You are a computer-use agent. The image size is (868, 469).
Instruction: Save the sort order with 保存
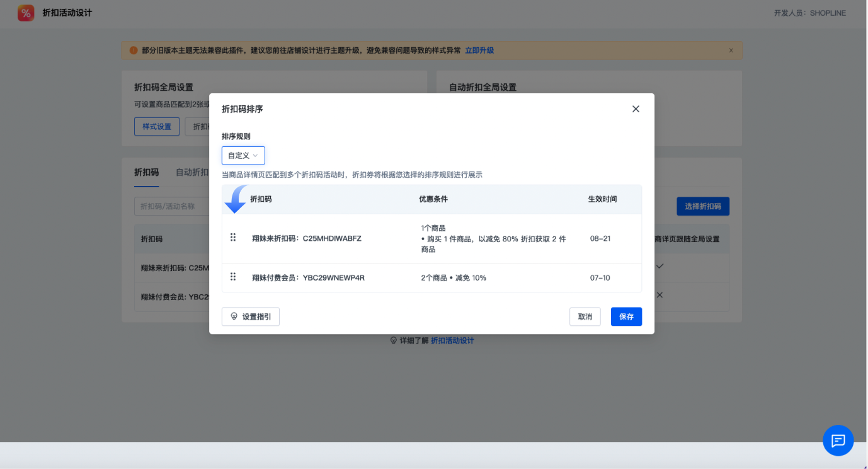click(626, 316)
